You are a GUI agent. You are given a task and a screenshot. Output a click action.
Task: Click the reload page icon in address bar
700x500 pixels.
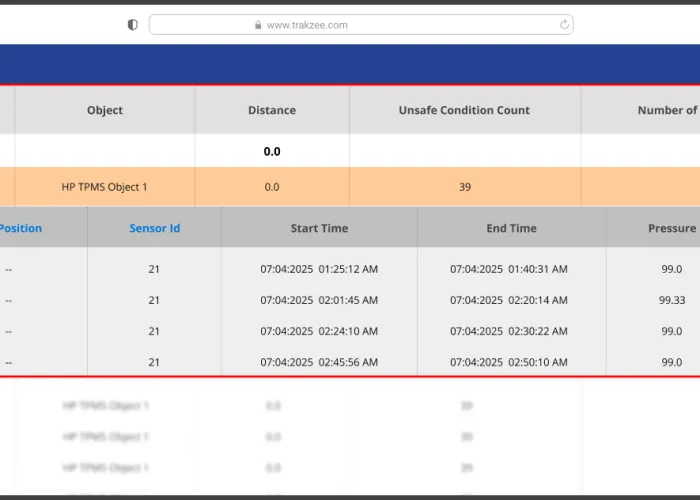tap(565, 25)
